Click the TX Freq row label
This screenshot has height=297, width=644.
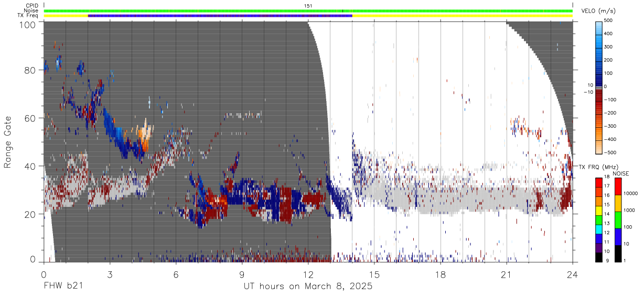tap(28, 16)
